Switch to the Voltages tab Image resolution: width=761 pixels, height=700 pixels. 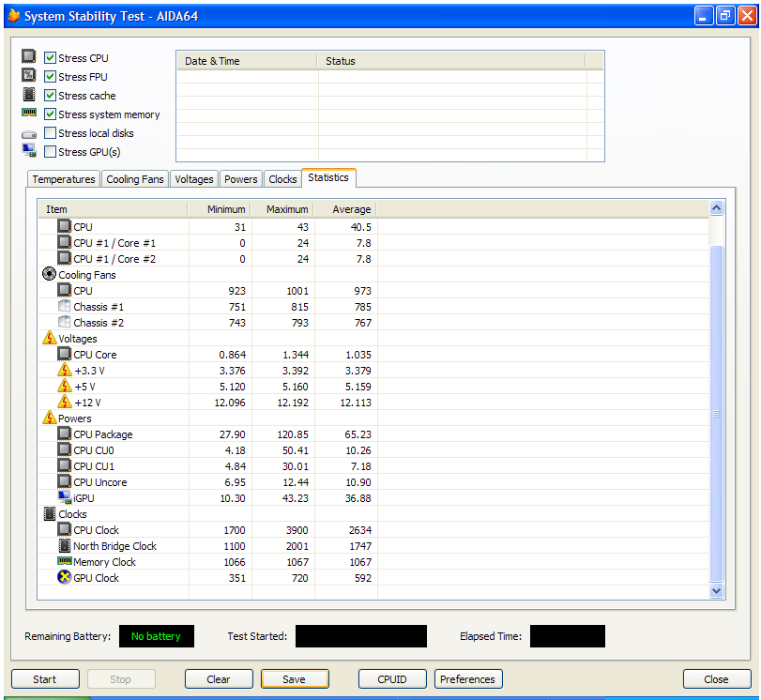(x=194, y=179)
